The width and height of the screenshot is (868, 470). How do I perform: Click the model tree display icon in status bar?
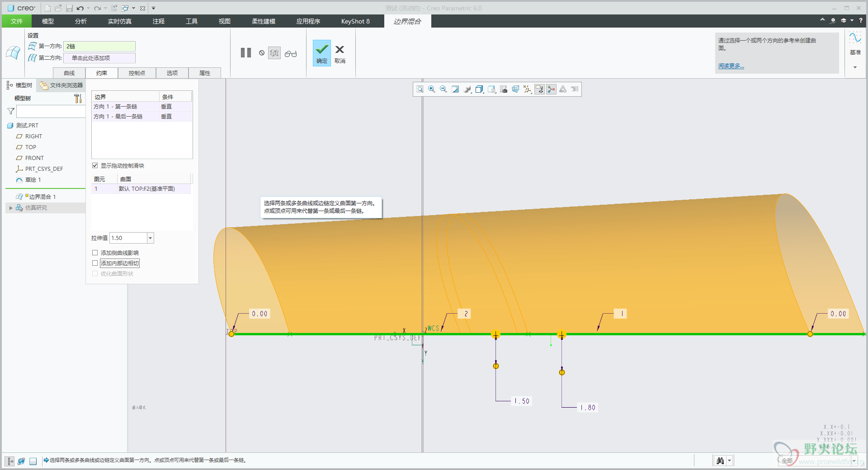[x=9, y=461]
